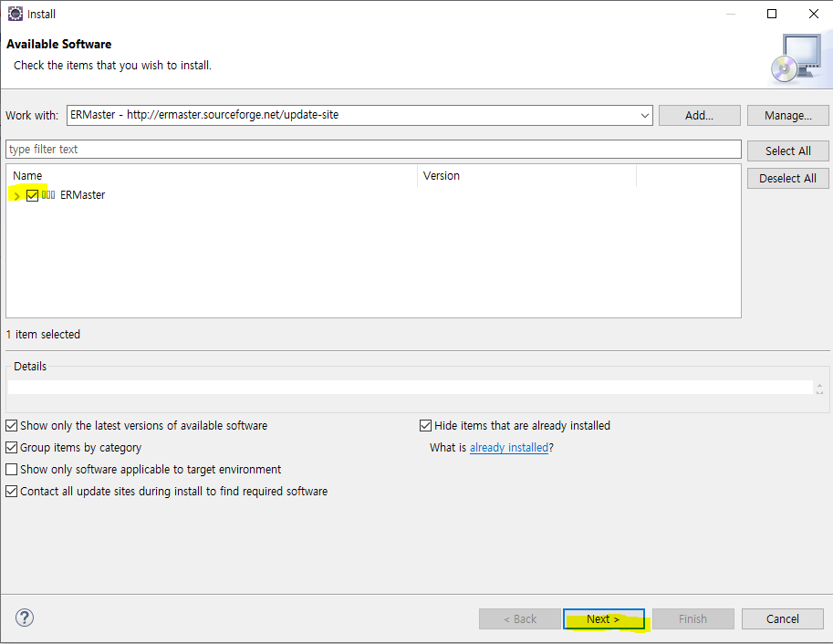Click the Add... button
The height and width of the screenshot is (644, 833).
coord(699,115)
